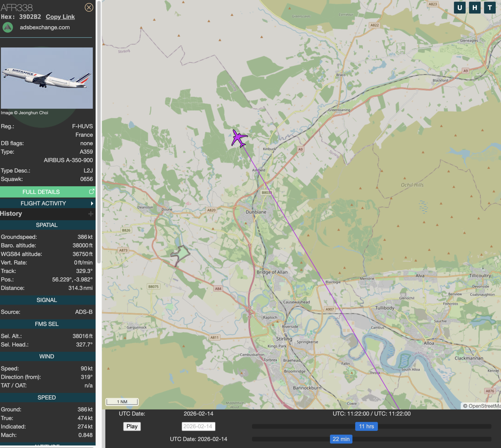
Task: Toggle the H map button
Action: tap(475, 8)
